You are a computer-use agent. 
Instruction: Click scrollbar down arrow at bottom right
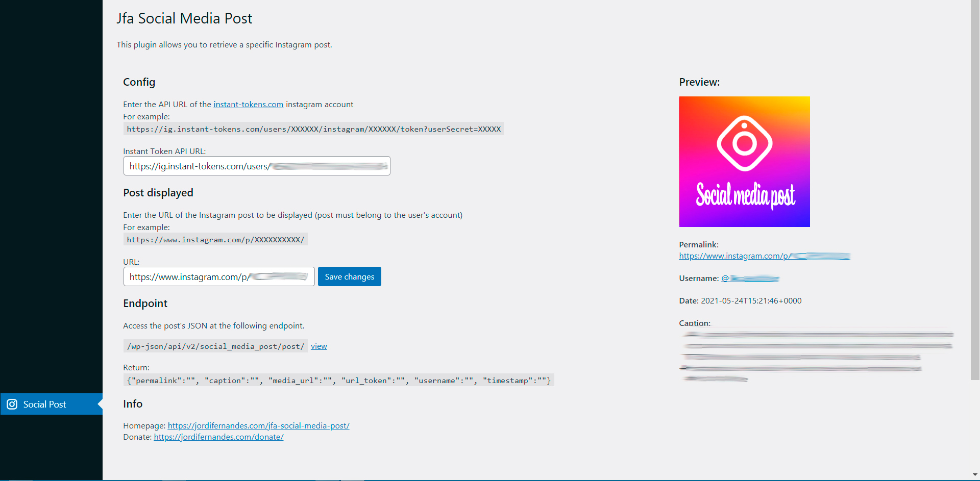[x=975, y=475]
